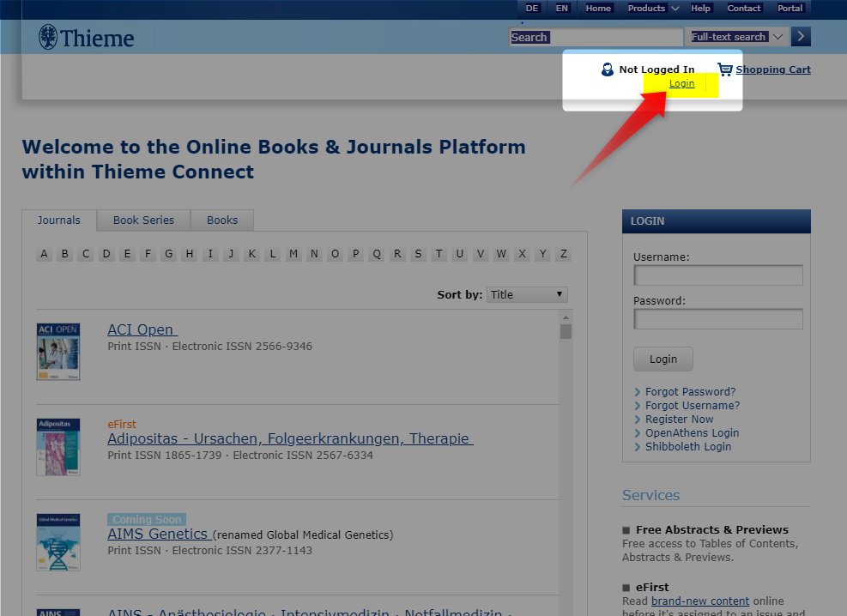
Task: Filter journals by letter E
Action: coord(127,254)
